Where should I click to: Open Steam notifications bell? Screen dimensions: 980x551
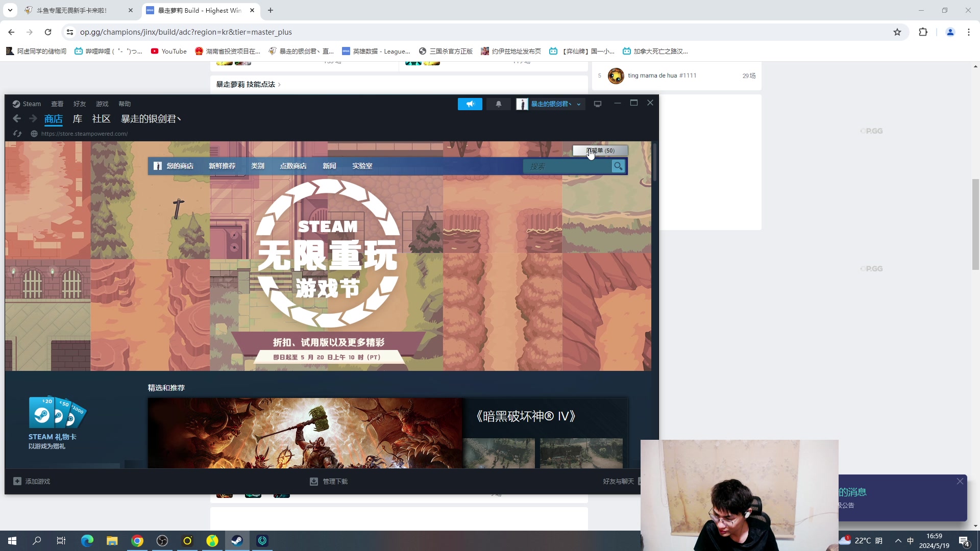pos(499,104)
